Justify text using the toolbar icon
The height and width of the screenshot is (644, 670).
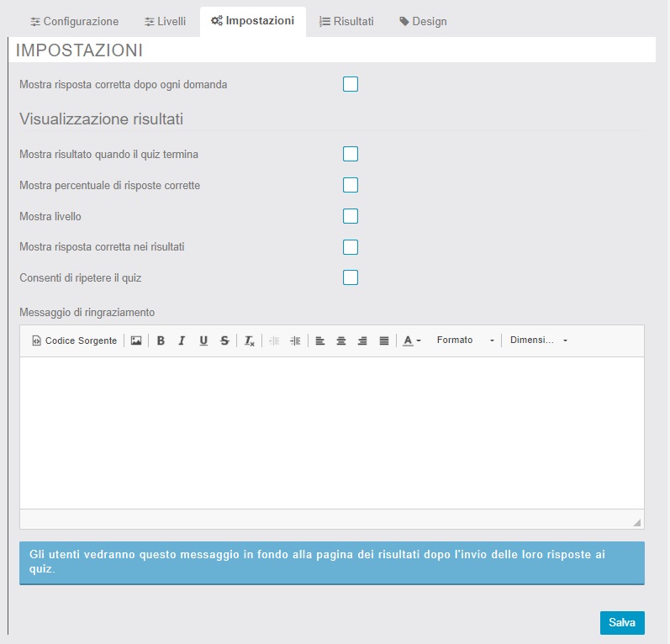(x=384, y=340)
